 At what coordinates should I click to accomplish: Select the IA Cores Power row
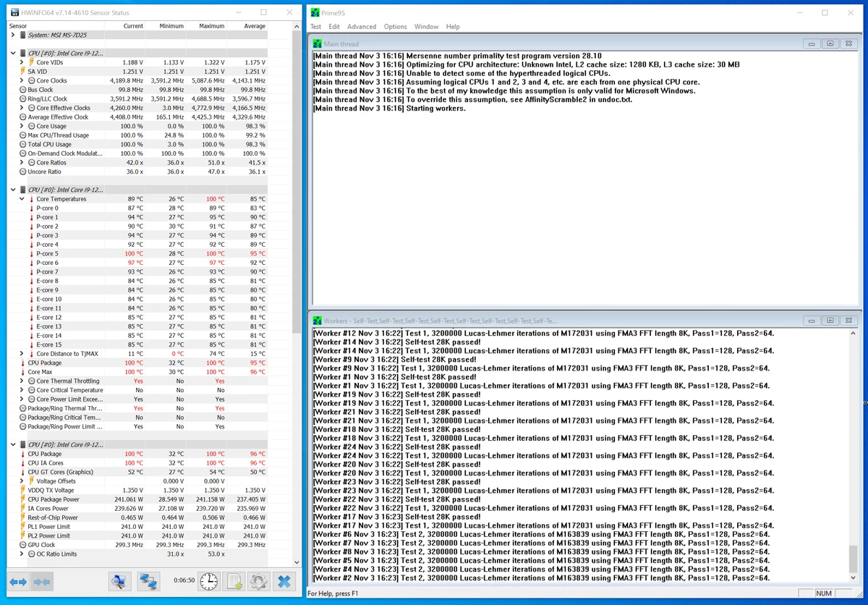click(x=137, y=508)
